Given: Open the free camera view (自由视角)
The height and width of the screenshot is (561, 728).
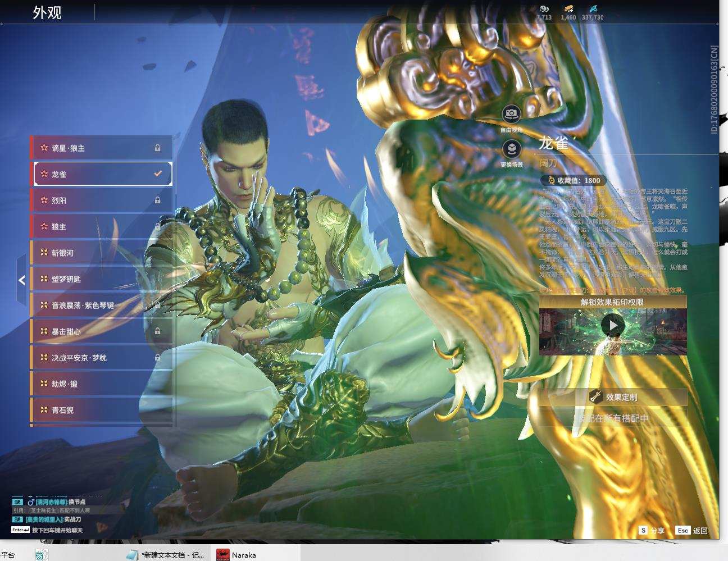Looking at the screenshot, I should pyautogui.click(x=511, y=114).
